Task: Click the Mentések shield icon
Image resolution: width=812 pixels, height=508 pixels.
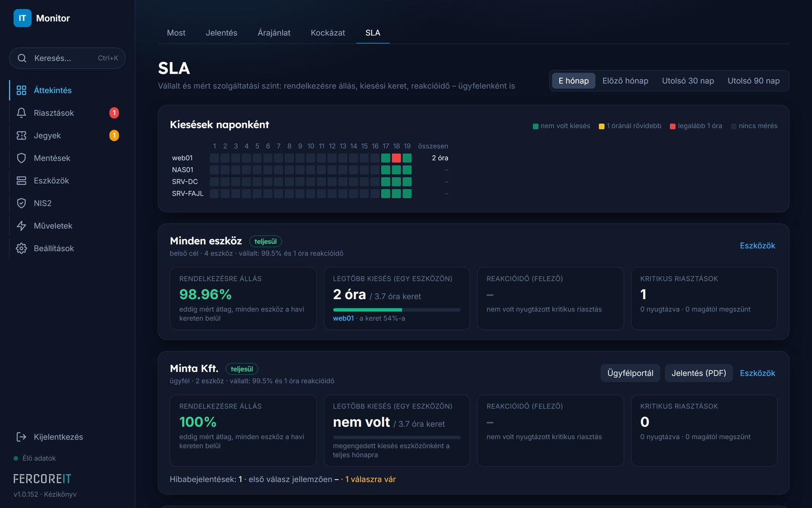Action: (21, 158)
